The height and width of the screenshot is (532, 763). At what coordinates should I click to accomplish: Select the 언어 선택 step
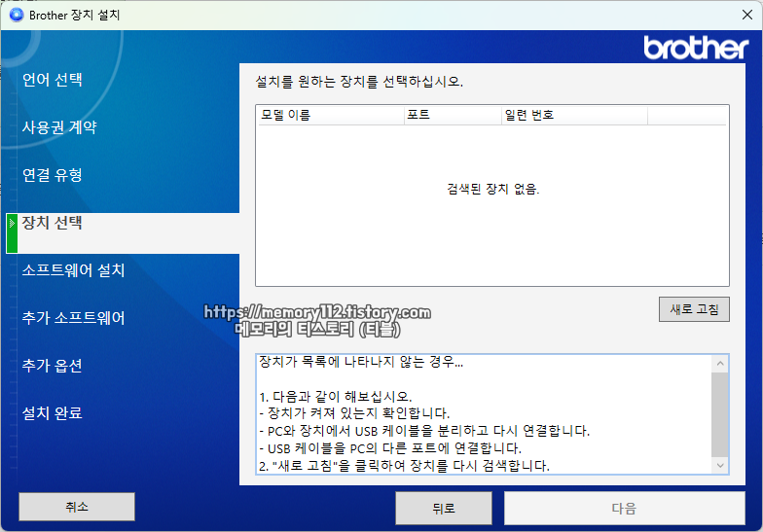(53, 80)
